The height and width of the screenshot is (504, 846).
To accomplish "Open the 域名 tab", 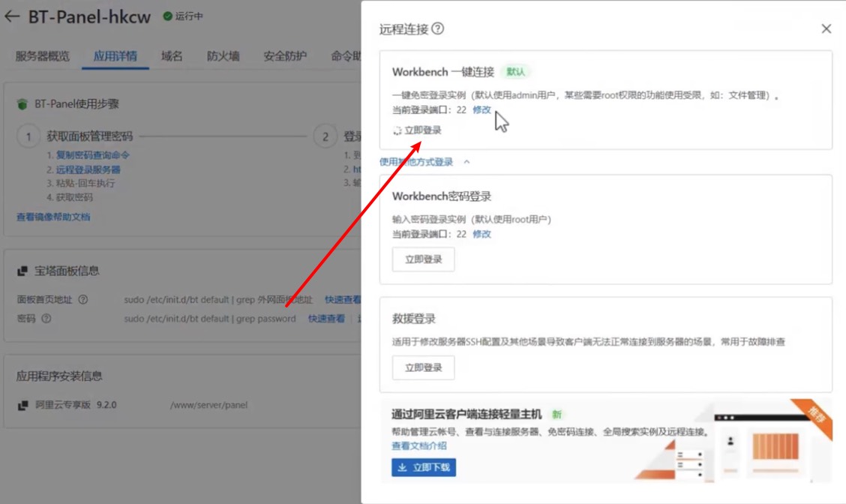I will click(x=172, y=56).
